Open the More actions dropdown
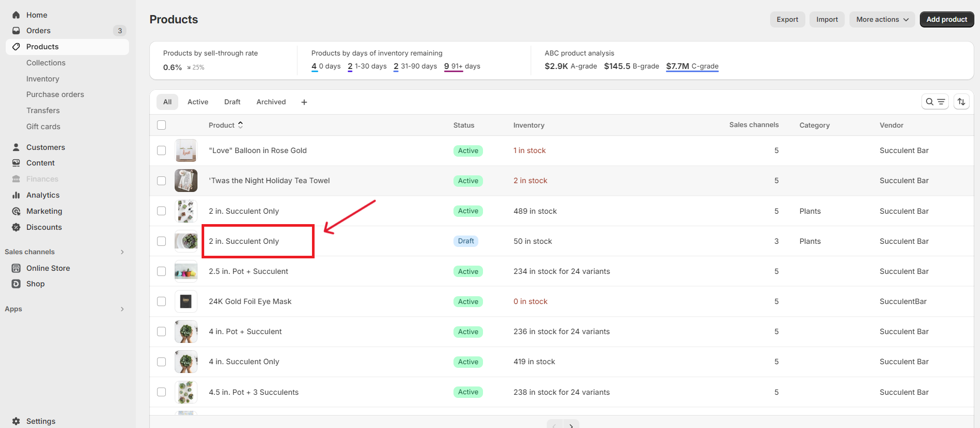 pyautogui.click(x=882, y=19)
